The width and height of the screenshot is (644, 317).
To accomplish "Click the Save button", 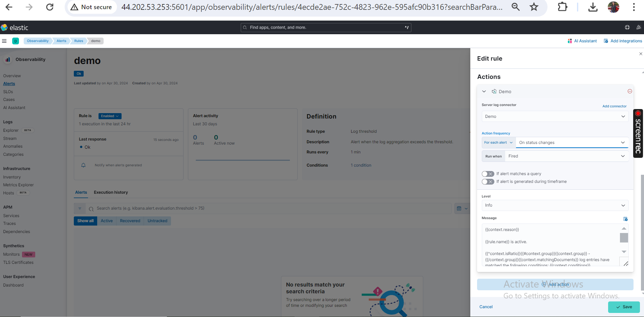I will (624, 307).
